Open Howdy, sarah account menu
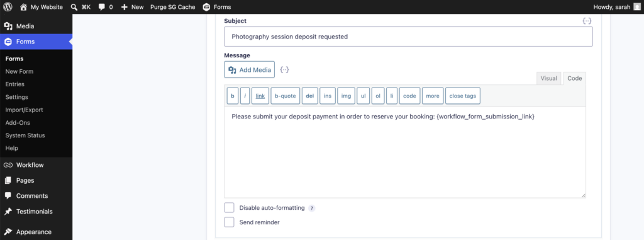644x240 pixels. 617,7
